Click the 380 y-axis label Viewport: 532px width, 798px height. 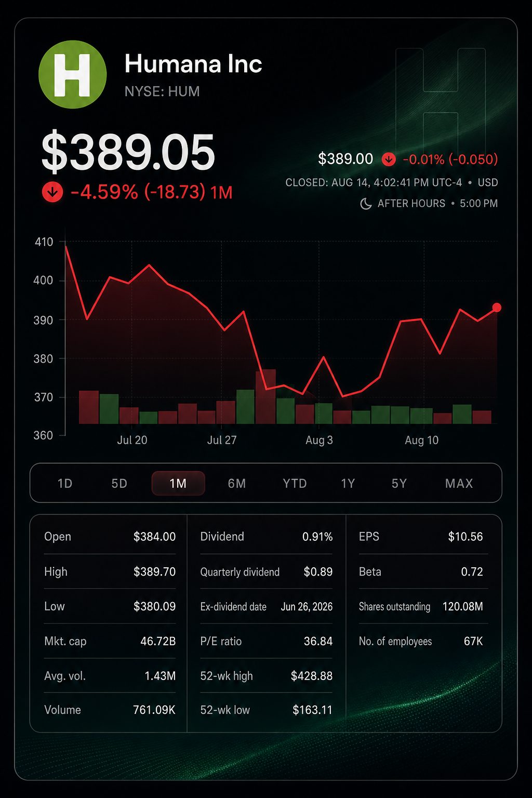coord(44,358)
